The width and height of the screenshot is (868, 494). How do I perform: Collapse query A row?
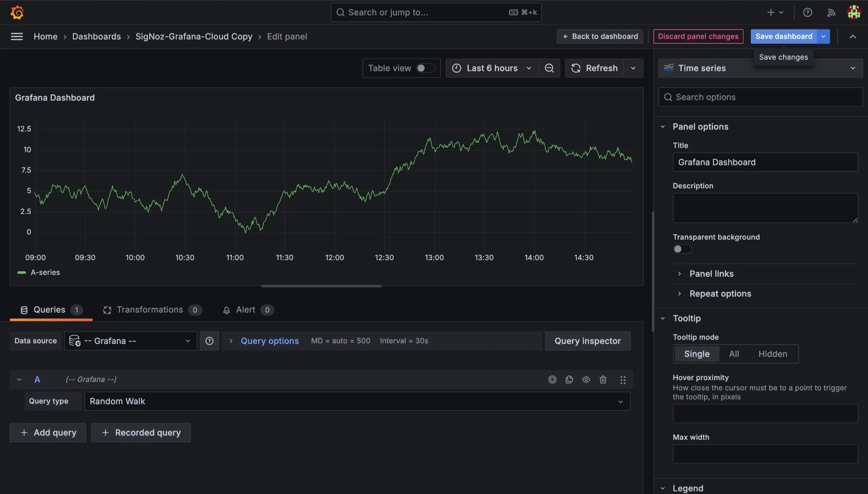19,380
